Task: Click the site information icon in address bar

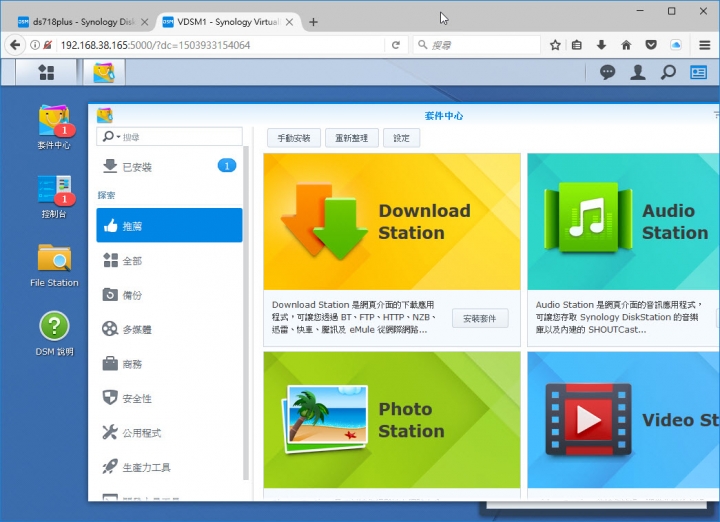Action: click(34, 45)
